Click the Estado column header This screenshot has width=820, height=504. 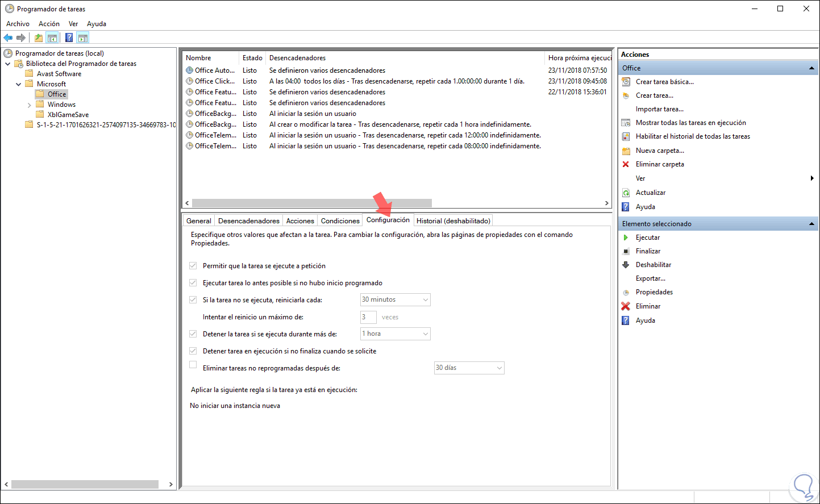click(252, 58)
